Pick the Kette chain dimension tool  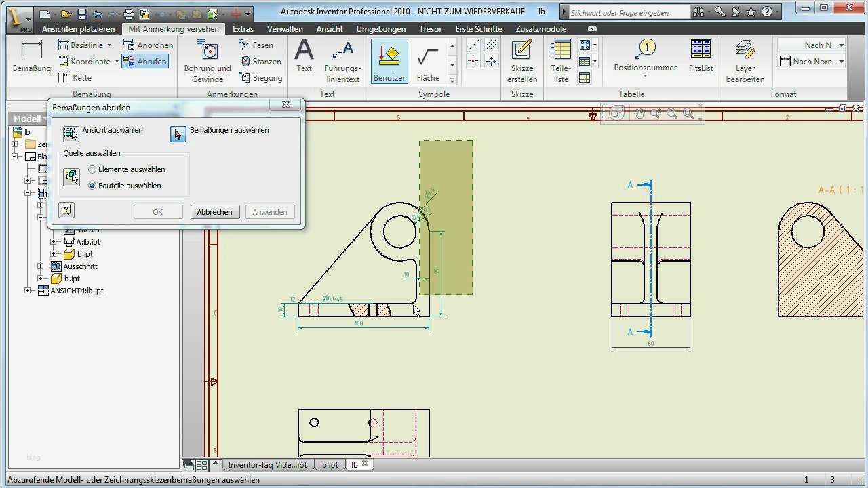[75, 77]
